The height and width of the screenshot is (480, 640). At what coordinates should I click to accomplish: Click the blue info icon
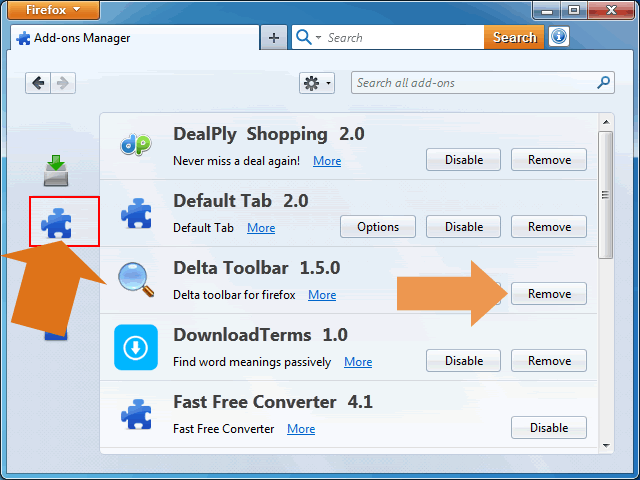tap(559, 37)
